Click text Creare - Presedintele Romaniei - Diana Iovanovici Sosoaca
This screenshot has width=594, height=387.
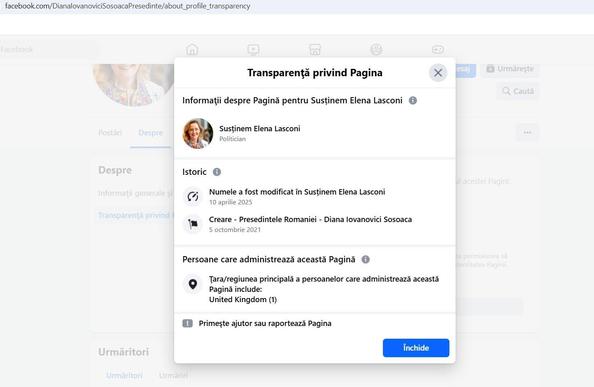tap(310, 219)
